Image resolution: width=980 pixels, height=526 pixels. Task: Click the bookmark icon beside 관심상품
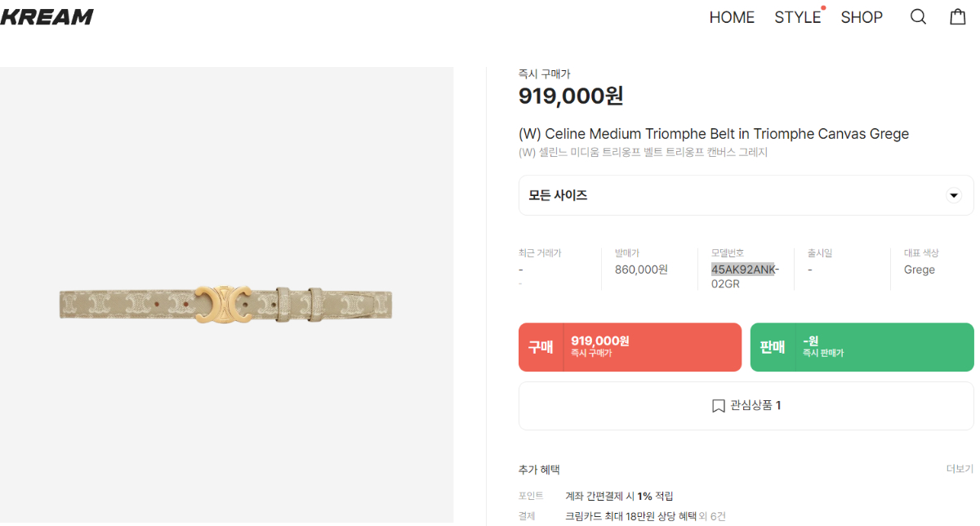(x=718, y=406)
